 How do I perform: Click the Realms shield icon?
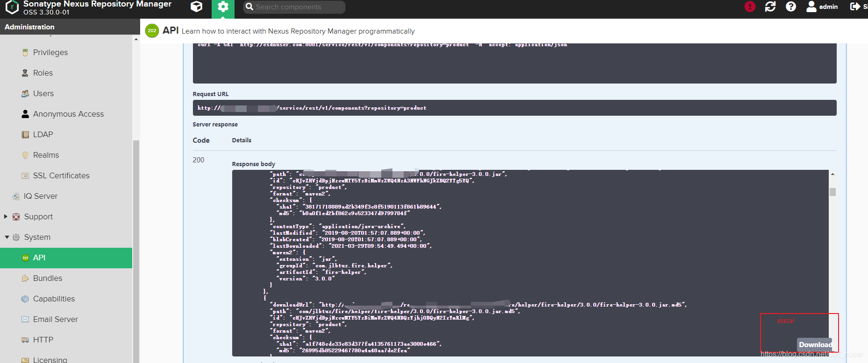pyautogui.click(x=25, y=155)
